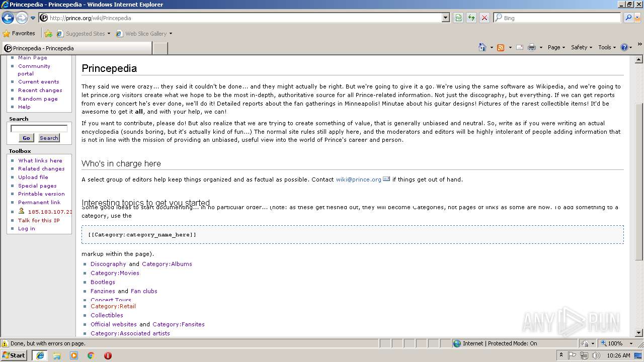
Task: Open Talk for this IP
Action: pyautogui.click(x=39, y=220)
